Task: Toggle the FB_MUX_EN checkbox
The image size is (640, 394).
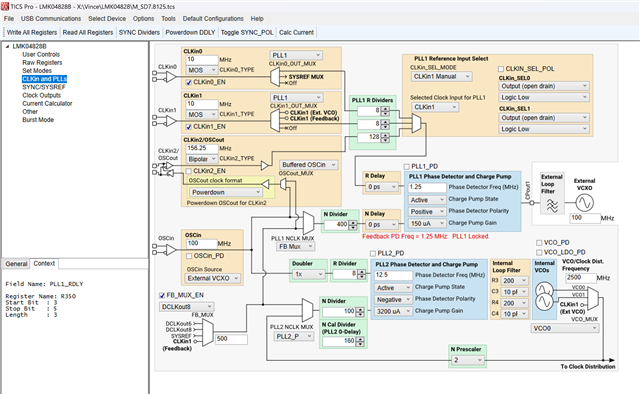Action: click(x=162, y=296)
